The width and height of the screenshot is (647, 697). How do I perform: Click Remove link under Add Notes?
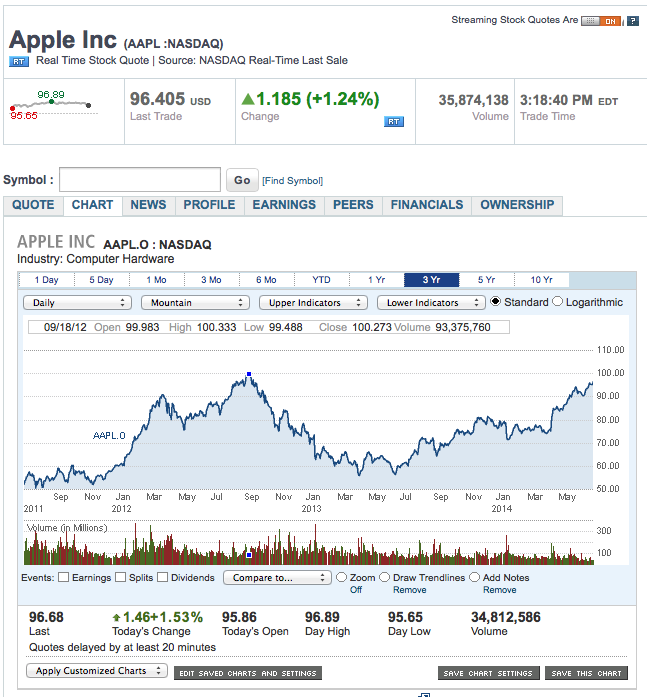pyautogui.click(x=500, y=590)
